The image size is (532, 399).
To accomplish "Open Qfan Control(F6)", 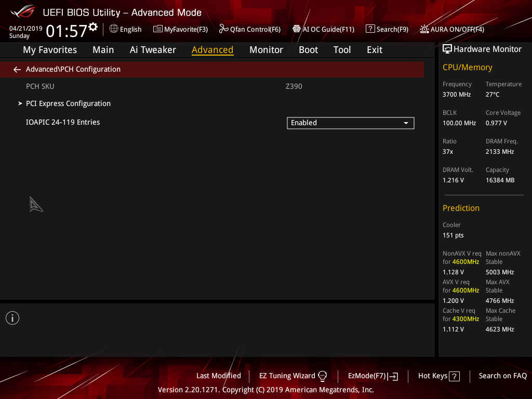I will [x=250, y=29].
